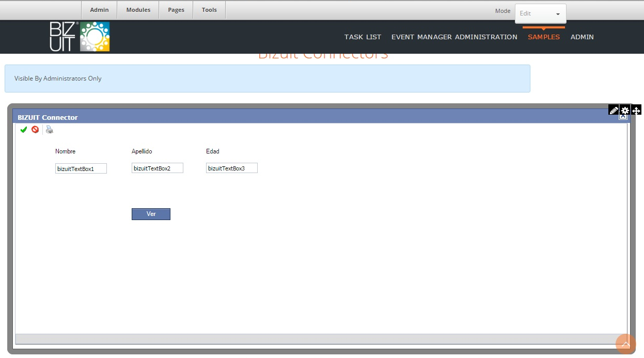Click the BIZUIT logo
644x358 pixels.
coord(80,37)
